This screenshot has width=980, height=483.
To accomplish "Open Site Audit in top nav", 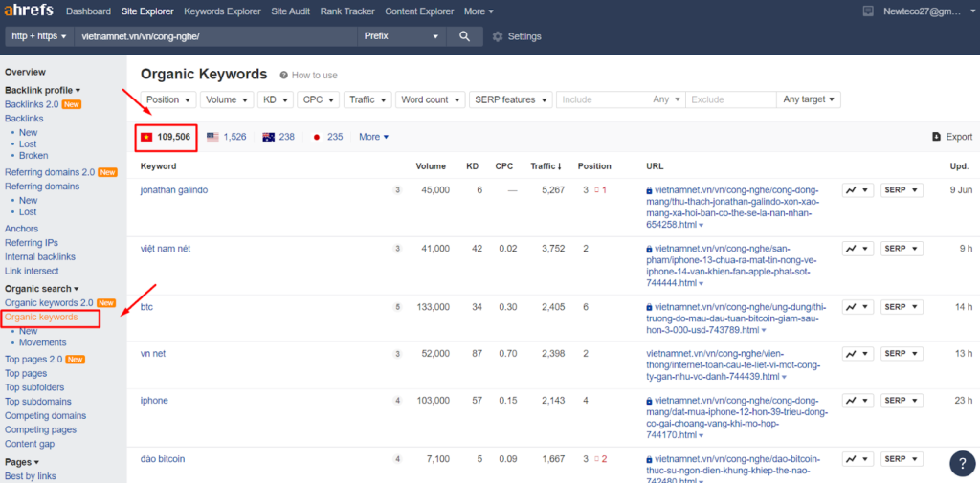I will [292, 11].
